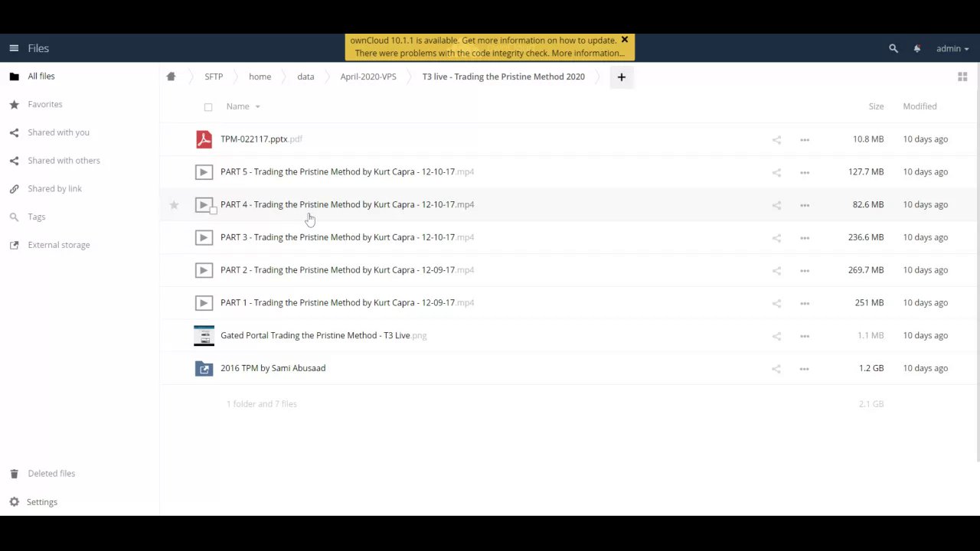Open code integrity More information link

tap(588, 54)
